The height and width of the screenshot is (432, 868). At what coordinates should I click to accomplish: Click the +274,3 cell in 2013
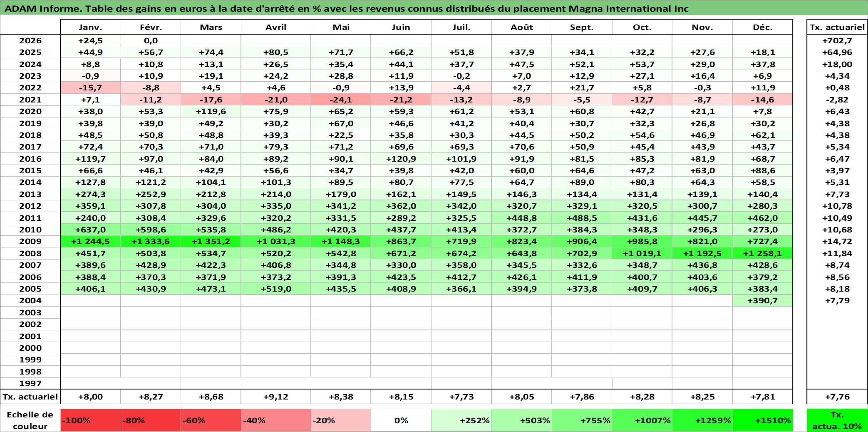point(90,194)
